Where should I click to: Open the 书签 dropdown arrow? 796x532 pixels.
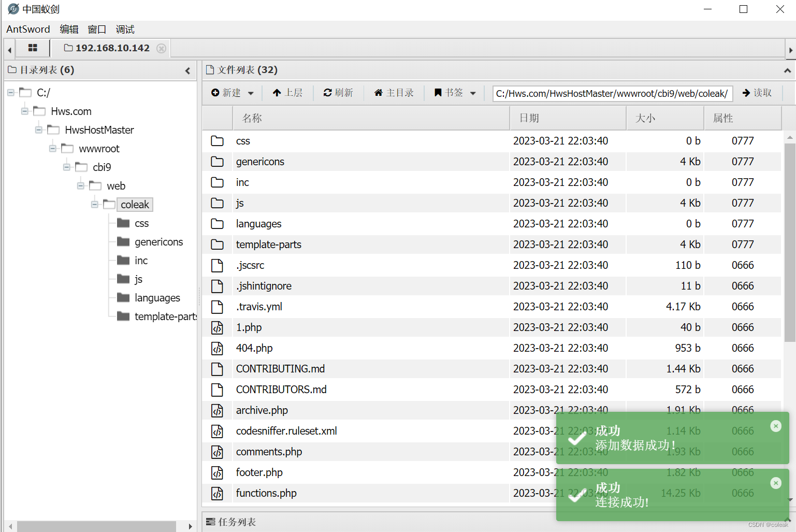(473, 92)
